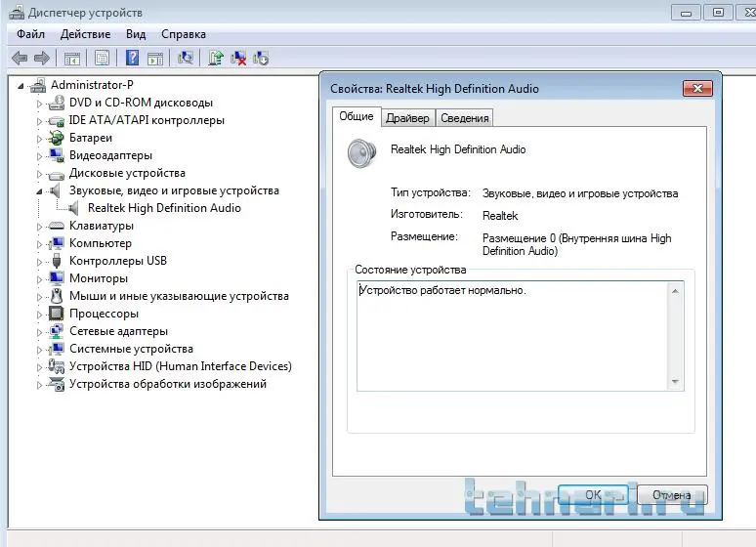
Task: Click scroll-up arrow in device status box
Action: tap(675, 291)
